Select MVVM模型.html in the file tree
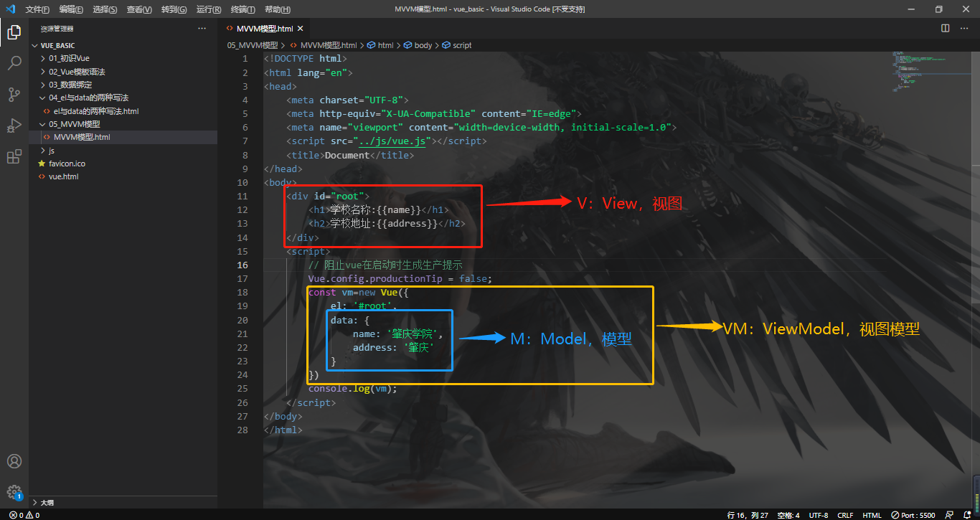Viewport: 980px width, 520px height. [x=82, y=137]
